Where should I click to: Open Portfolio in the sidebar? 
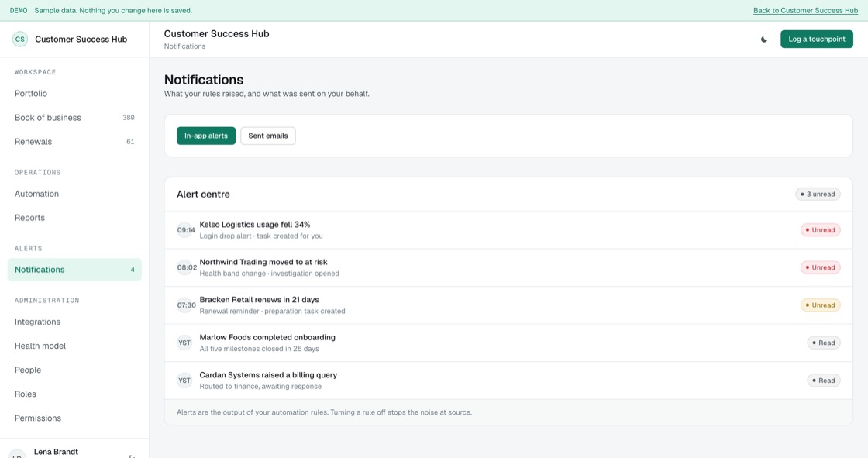click(x=74, y=94)
